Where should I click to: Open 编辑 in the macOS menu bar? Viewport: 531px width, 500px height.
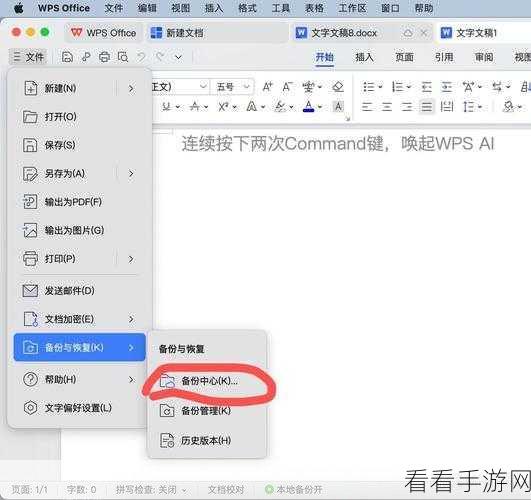147,8
